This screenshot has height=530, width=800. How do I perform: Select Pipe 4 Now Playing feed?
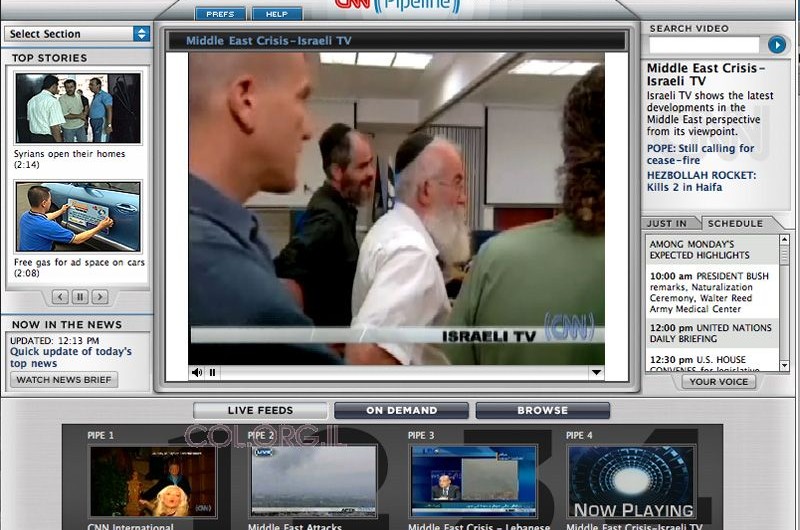632,482
